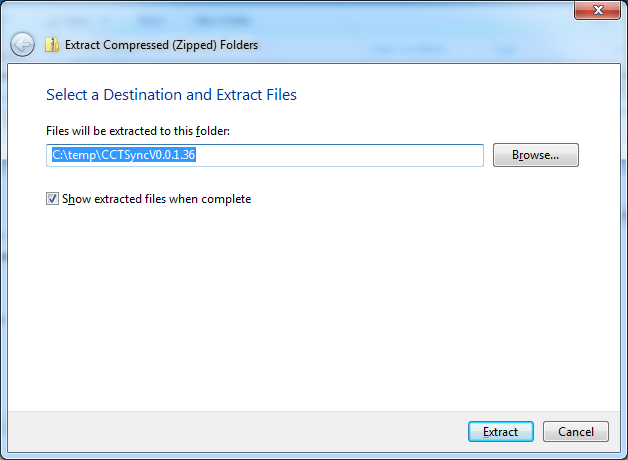The height and width of the screenshot is (460, 628).
Task: Cancel the extraction wizard
Action: click(x=576, y=432)
